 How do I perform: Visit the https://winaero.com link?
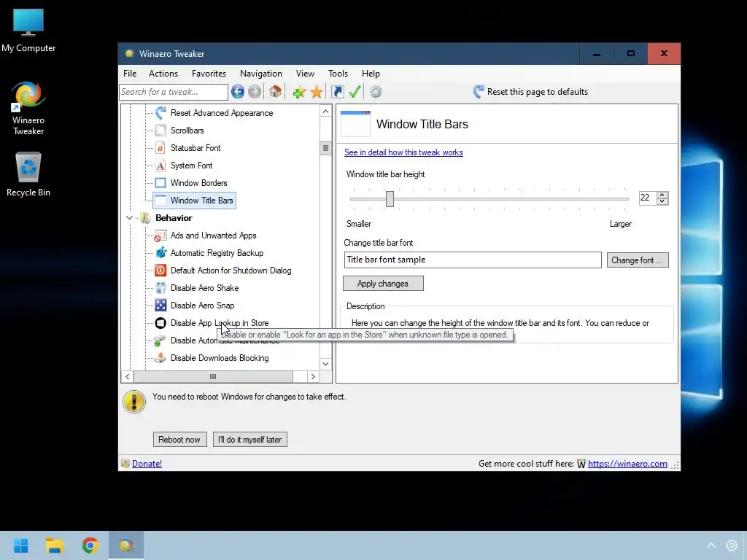[x=627, y=463]
